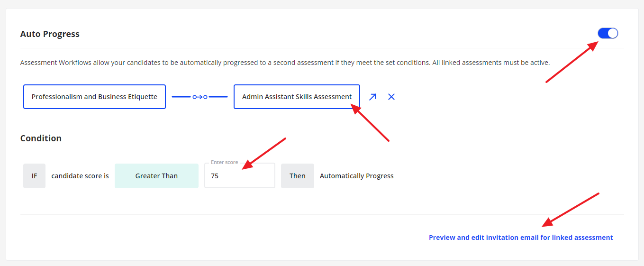Viewport: 644px width, 266px height.
Task: Click the IF condition label block
Action: (x=34, y=176)
